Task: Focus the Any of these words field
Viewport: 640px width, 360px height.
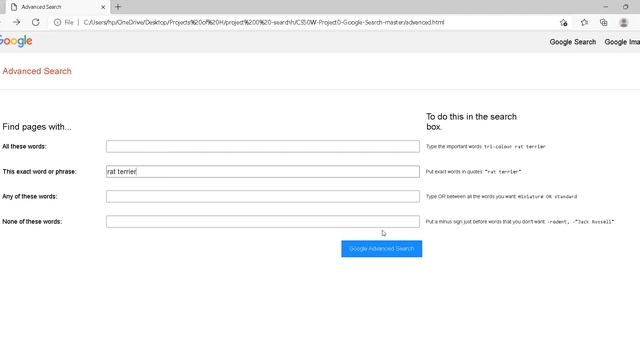Action: click(262, 196)
